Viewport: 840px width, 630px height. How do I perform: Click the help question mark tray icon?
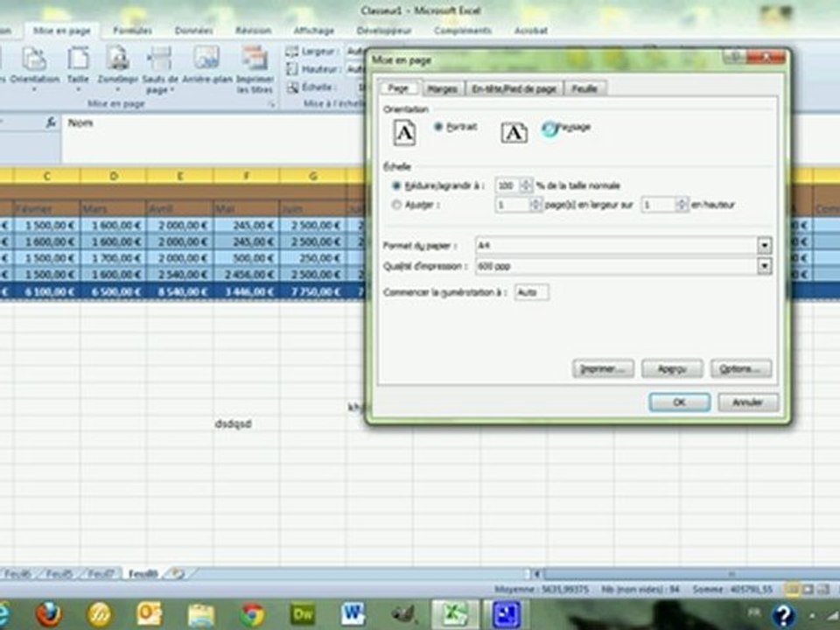(782, 615)
